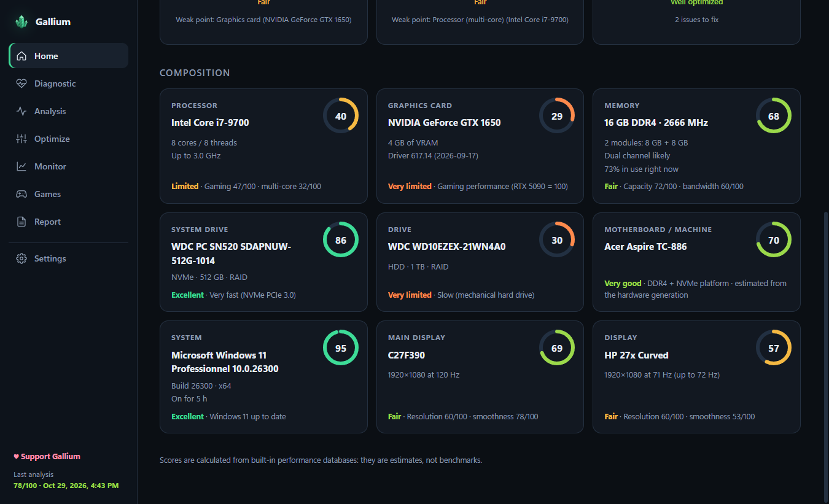
Task: Click the WDC PC SN520 system drive name
Action: coord(231,254)
